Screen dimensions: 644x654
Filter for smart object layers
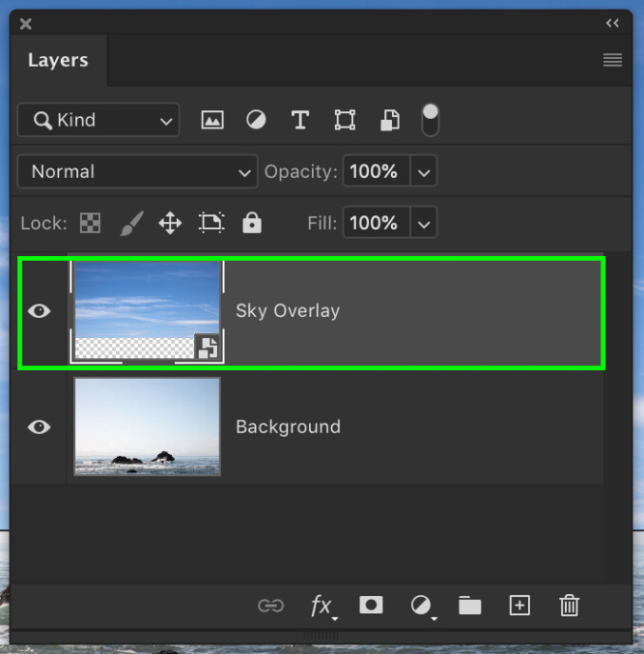pos(389,120)
